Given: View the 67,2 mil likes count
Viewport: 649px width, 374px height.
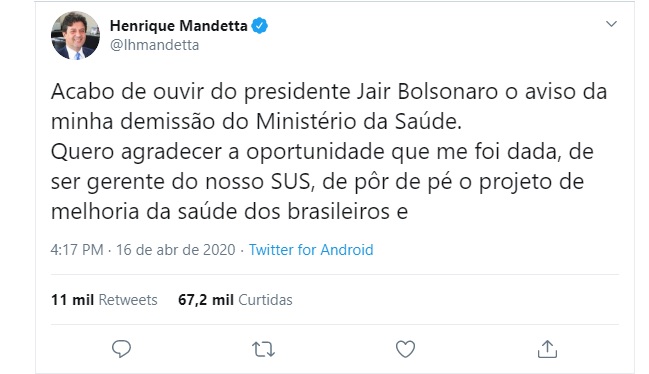Looking at the screenshot, I should (206, 300).
